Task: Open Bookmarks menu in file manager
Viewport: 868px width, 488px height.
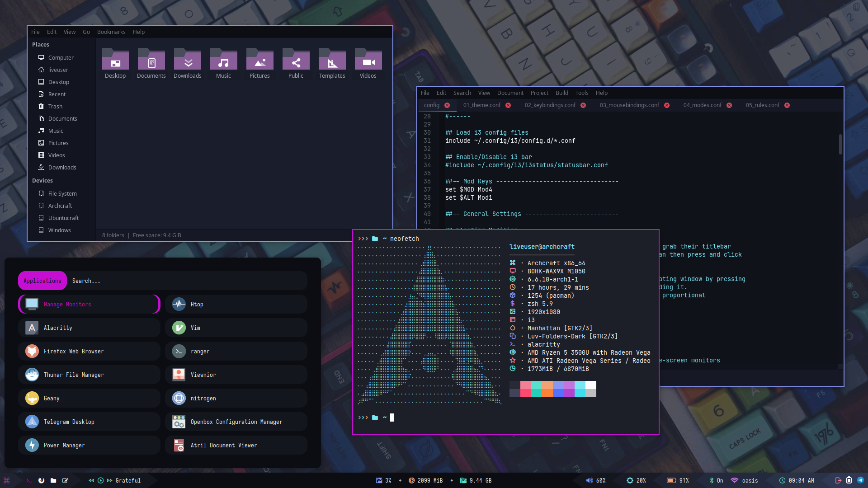Action: pyautogui.click(x=111, y=32)
